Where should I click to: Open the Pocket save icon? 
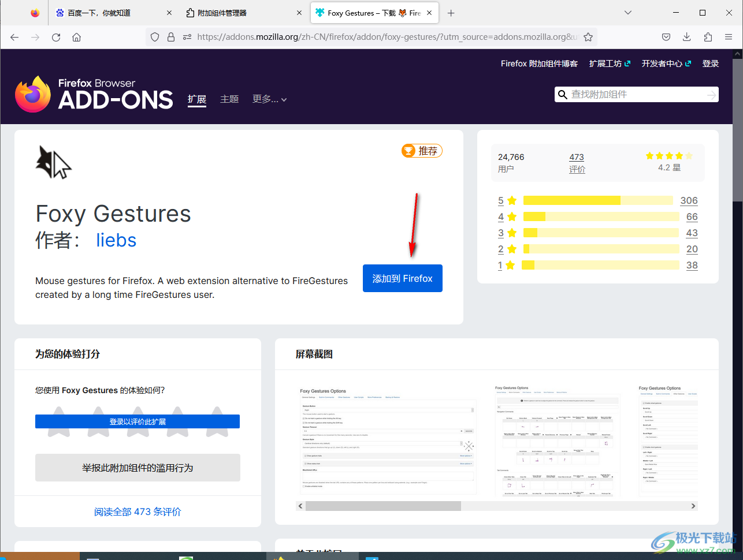coord(666,37)
